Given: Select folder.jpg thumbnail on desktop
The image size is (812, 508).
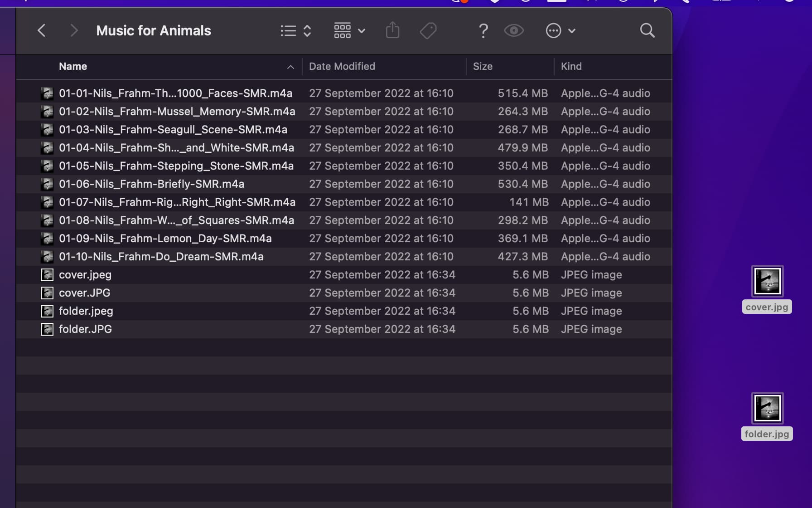Looking at the screenshot, I should point(767,409).
